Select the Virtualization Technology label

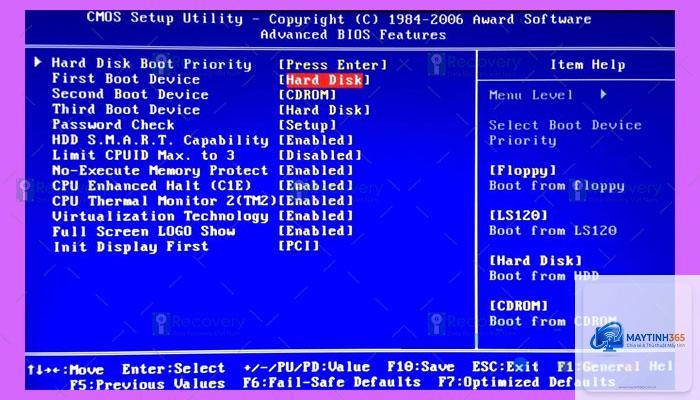160,216
